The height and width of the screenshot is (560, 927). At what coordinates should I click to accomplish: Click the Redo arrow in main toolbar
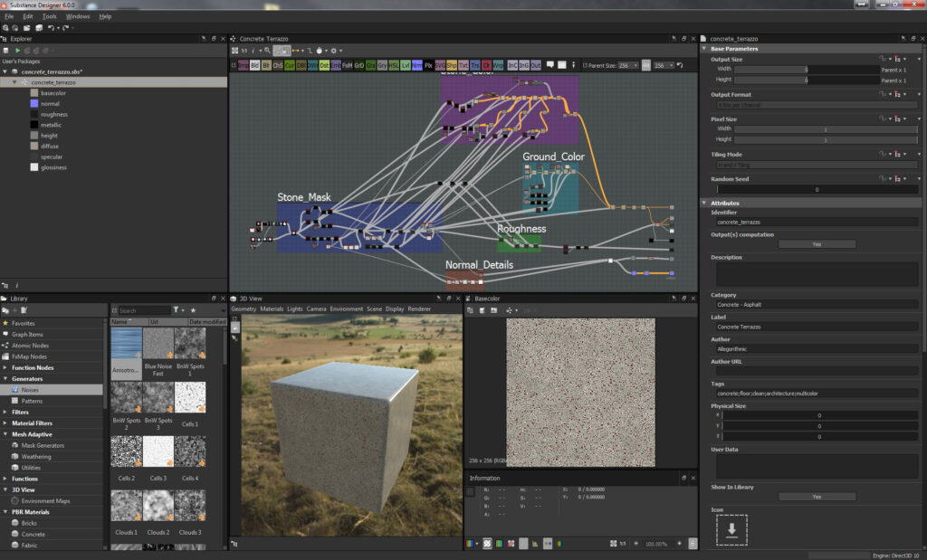65,28
